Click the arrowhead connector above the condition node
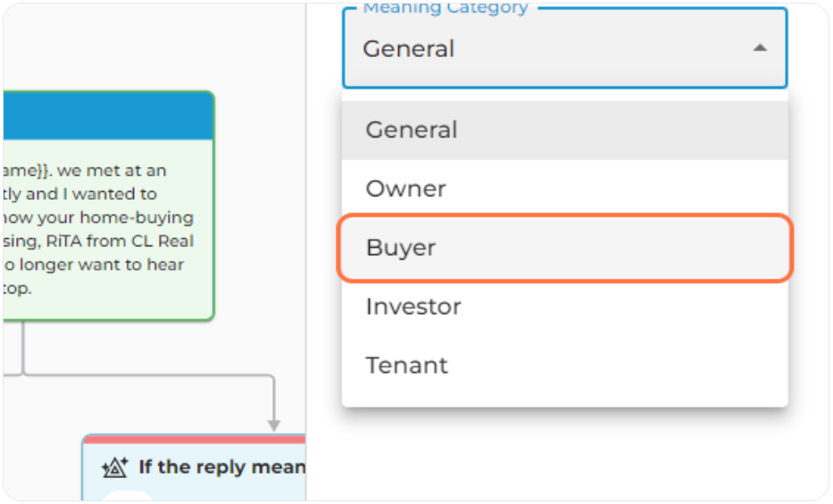Viewport: 833px width, 504px height. 273,426
